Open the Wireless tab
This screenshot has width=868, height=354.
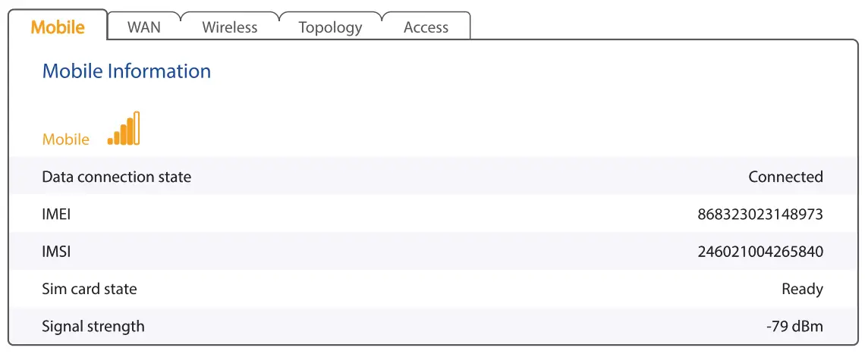click(230, 27)
